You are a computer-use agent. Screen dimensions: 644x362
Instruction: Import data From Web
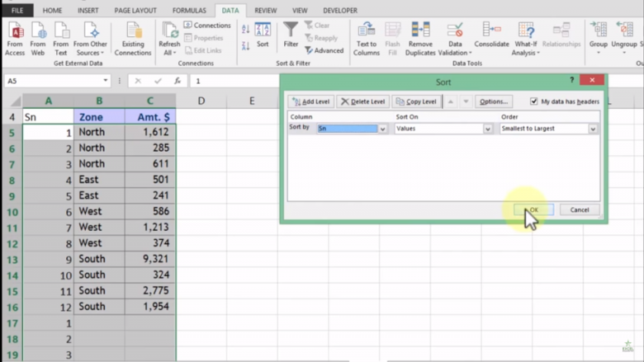[38, 40]
